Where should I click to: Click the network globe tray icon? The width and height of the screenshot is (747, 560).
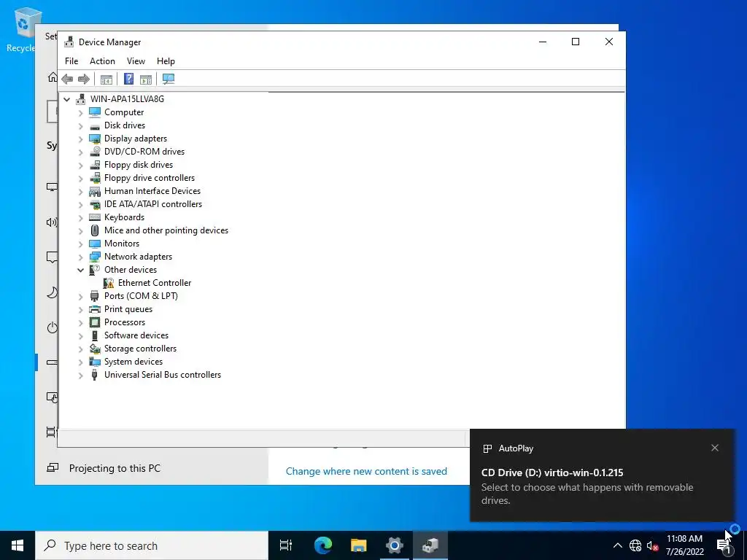click(635, 545)
